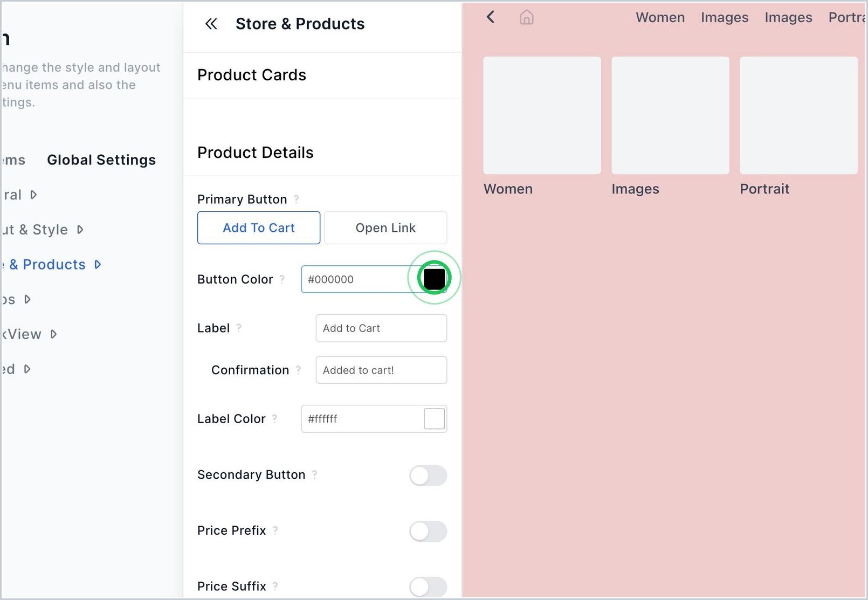Edit the Confirmation text field

point(381,370)
